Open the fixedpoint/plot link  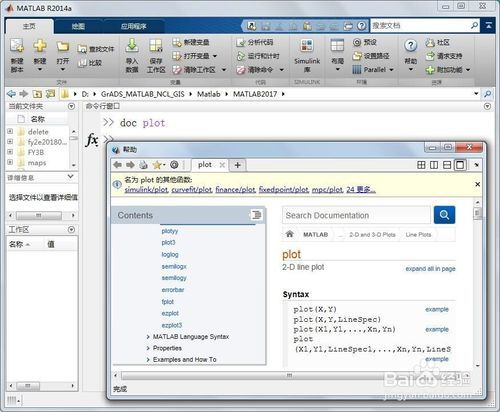coord(284,190)
